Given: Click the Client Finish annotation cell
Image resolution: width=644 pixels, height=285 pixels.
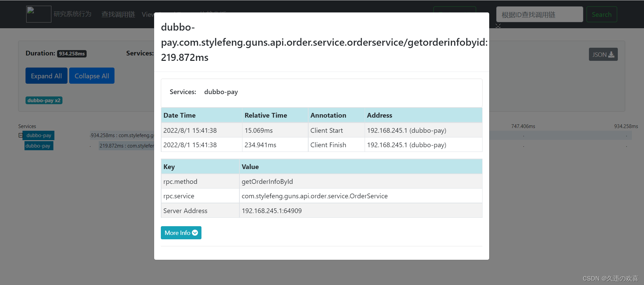Looking at the screenshot, I should click(x=336, y=145).
